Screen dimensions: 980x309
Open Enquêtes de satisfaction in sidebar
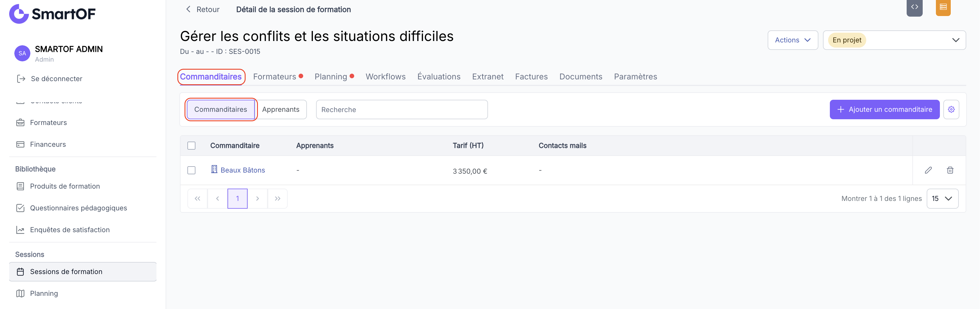pyautogui.click(x=70, y=230)
